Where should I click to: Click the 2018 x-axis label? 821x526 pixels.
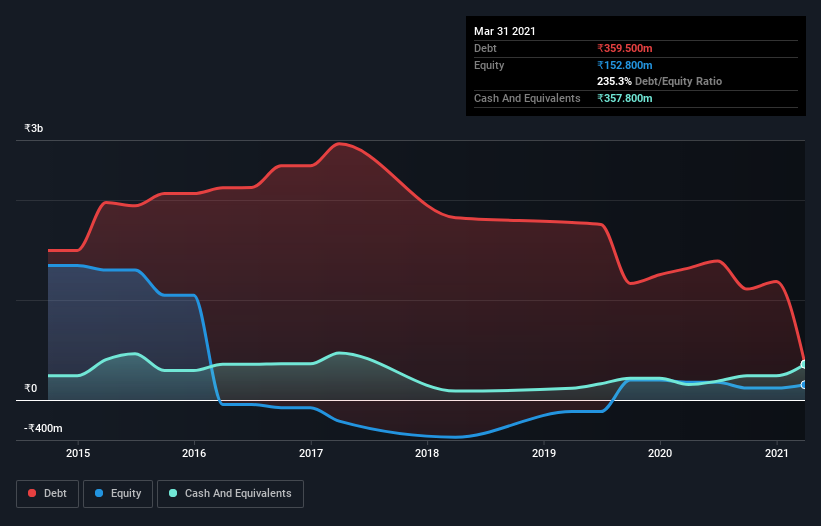click(427, 453)
